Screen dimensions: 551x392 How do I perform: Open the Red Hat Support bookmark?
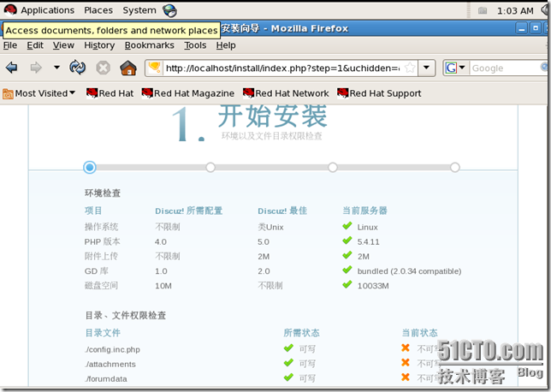coord(379,93)
